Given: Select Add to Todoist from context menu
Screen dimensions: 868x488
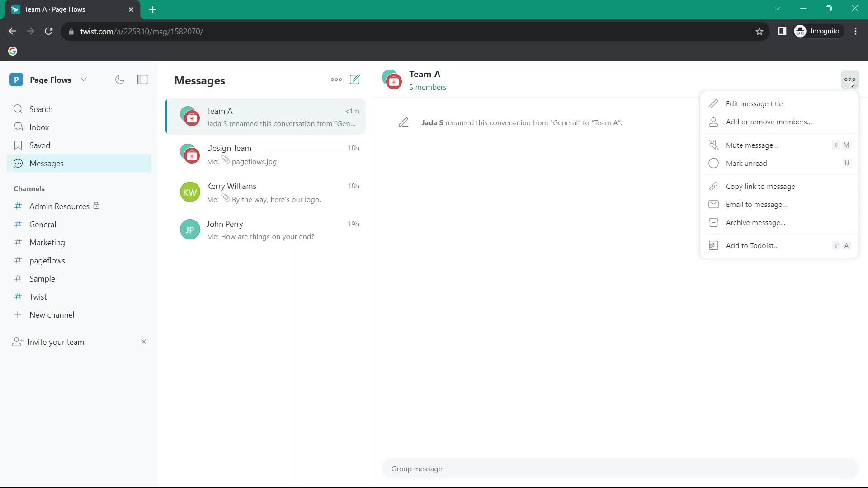Looking at the screenshot, I should click(752, 245).
